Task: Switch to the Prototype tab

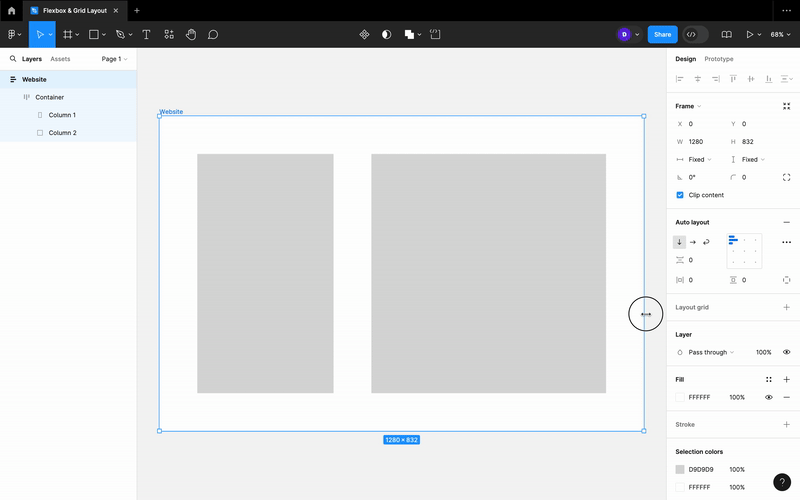Action: coord(718,59)
